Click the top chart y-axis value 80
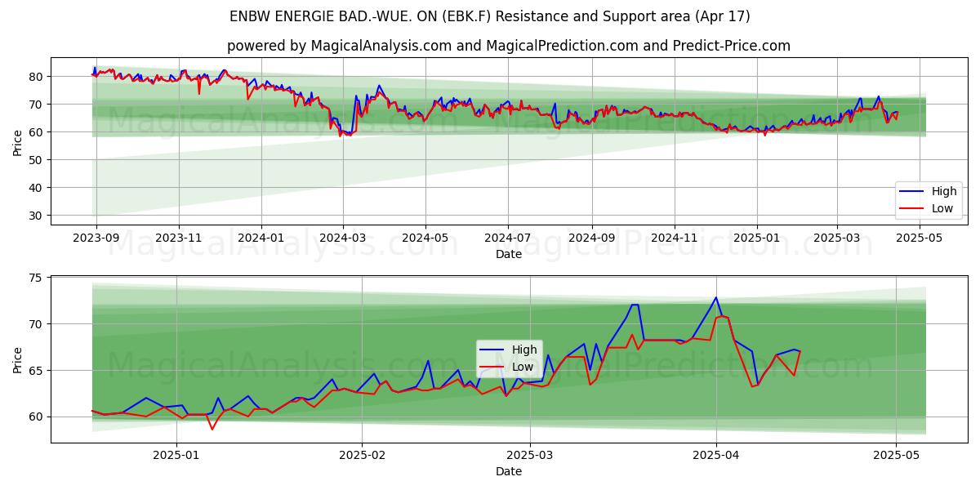 tap(38, 77)
